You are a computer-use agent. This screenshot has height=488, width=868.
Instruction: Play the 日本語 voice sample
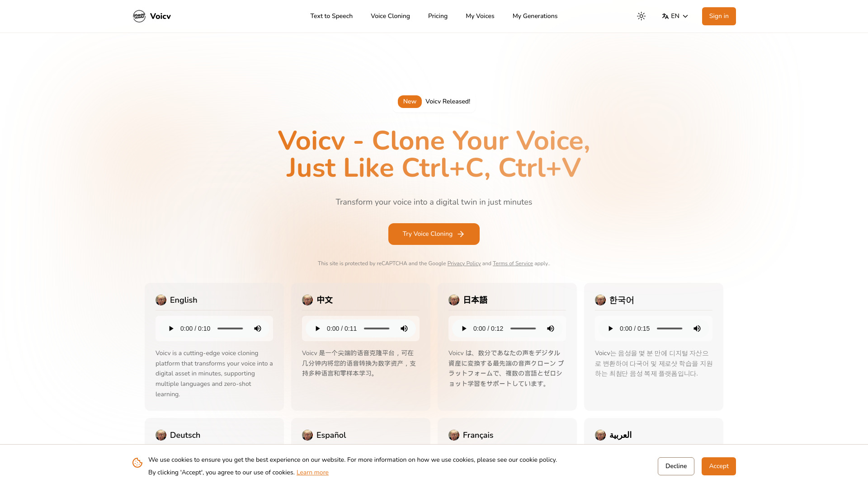click(x=464, y=328)
